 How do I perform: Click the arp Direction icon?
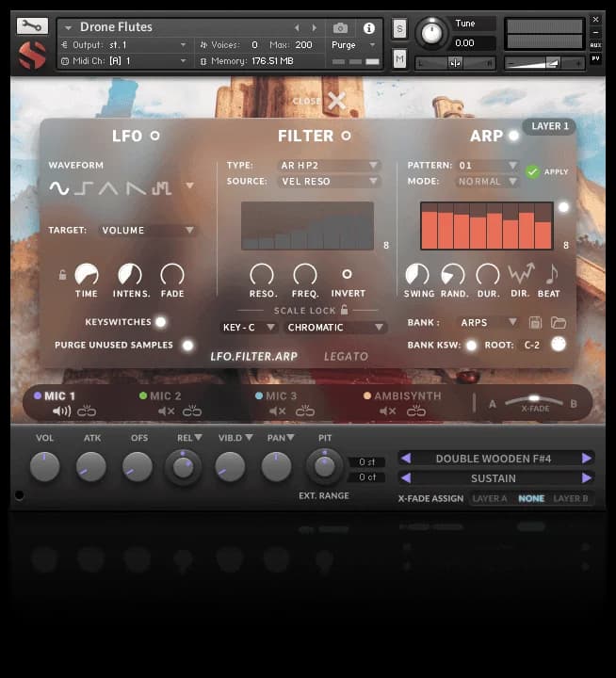click(x=520, y=274)
